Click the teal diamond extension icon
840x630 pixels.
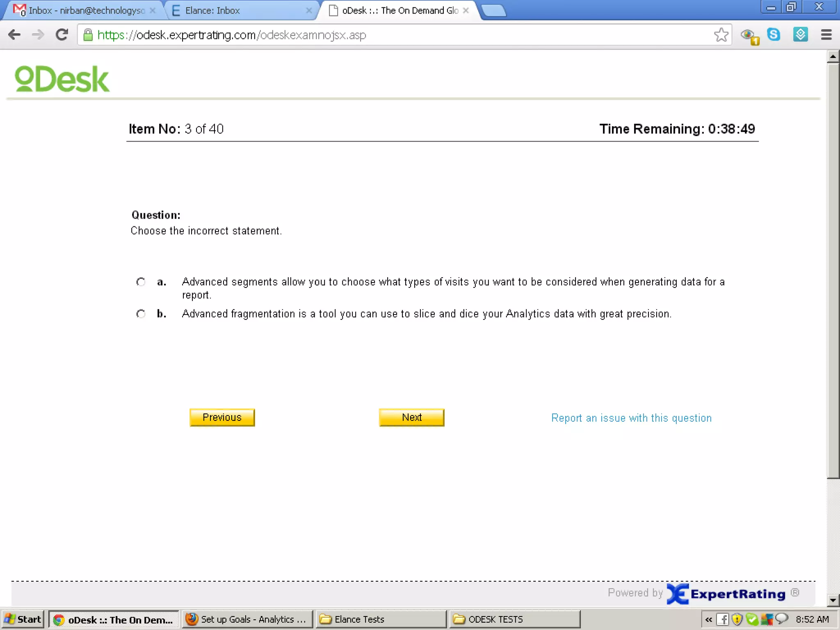800,34
